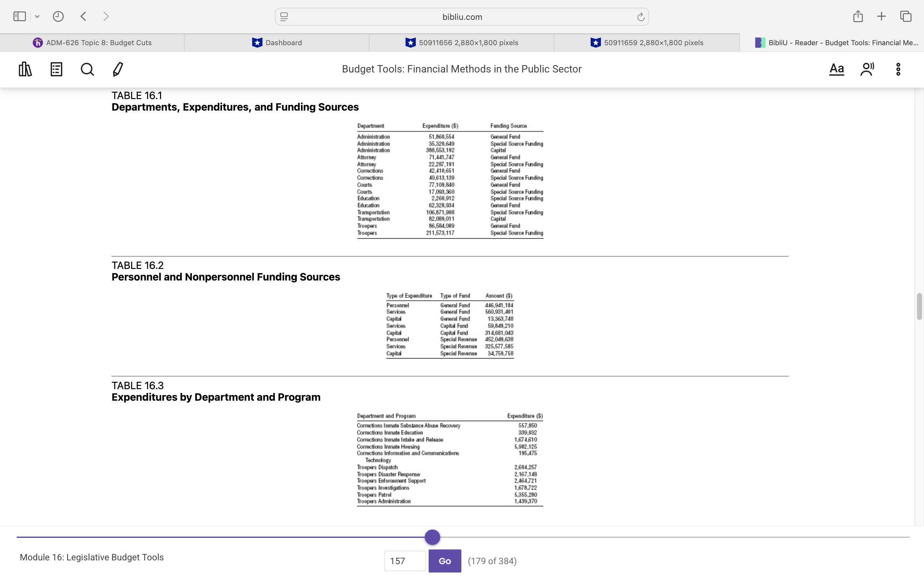Open the more options menu in the reader

click(x=898, y=69)
